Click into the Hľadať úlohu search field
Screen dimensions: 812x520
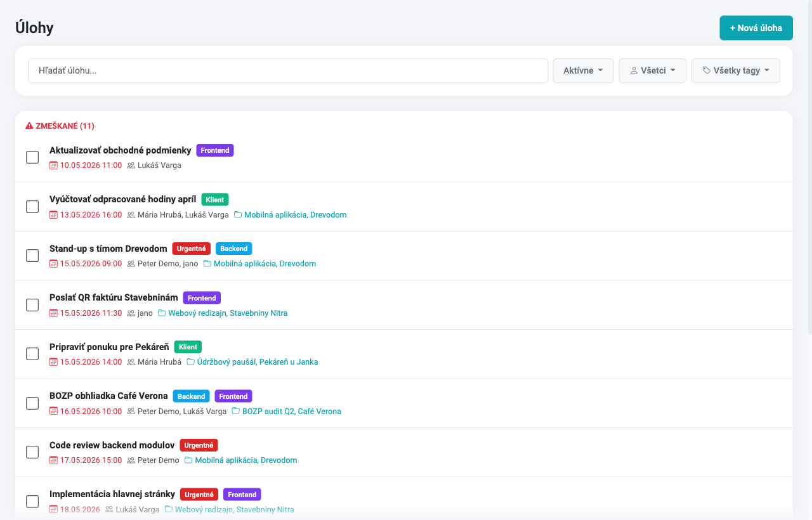(288, 70)
